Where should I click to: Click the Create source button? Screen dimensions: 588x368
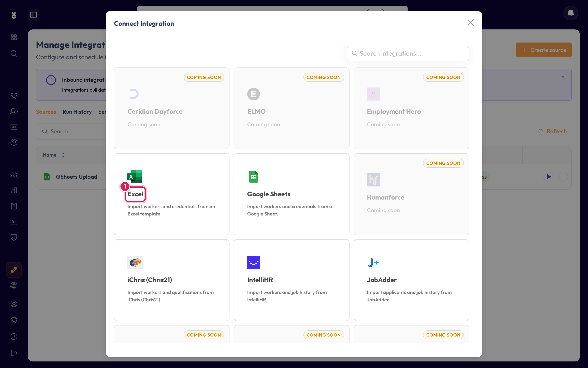click(x=544, y=50)
